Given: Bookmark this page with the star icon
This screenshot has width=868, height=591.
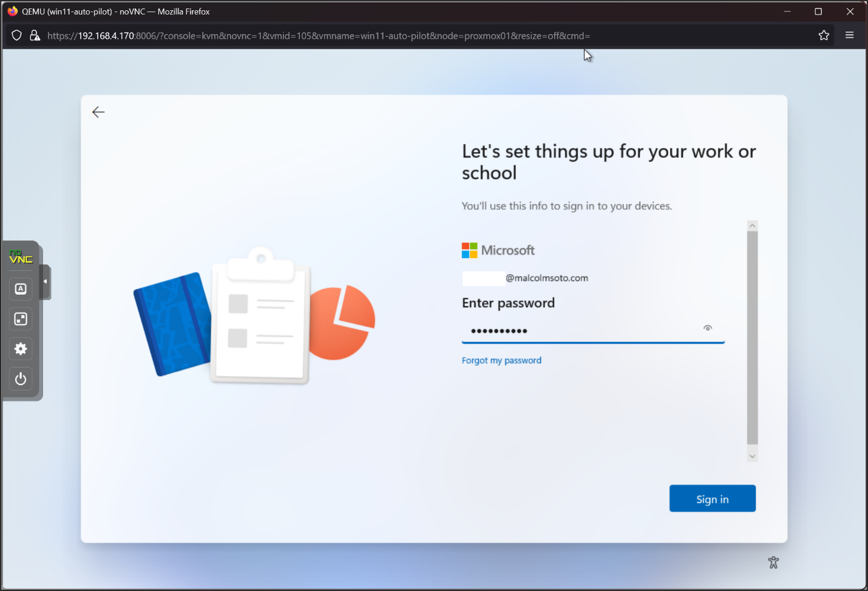Looking at the screenshot, I should click(x=824, y=36).
